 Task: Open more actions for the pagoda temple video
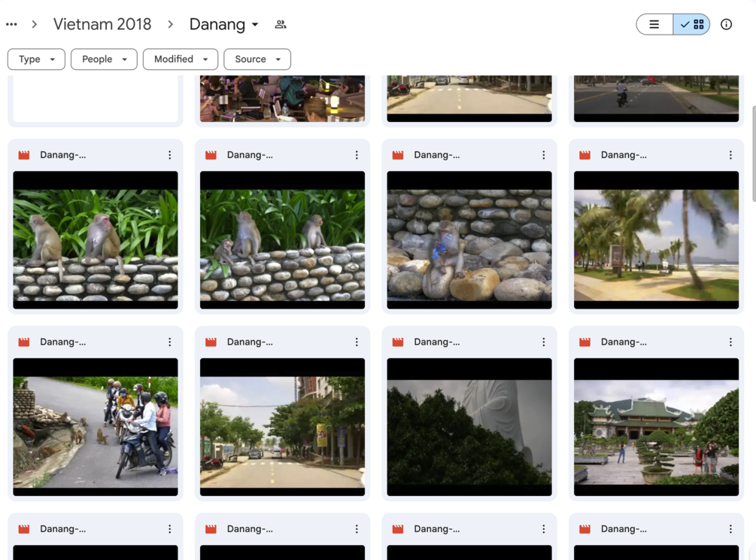click(731, 342)
